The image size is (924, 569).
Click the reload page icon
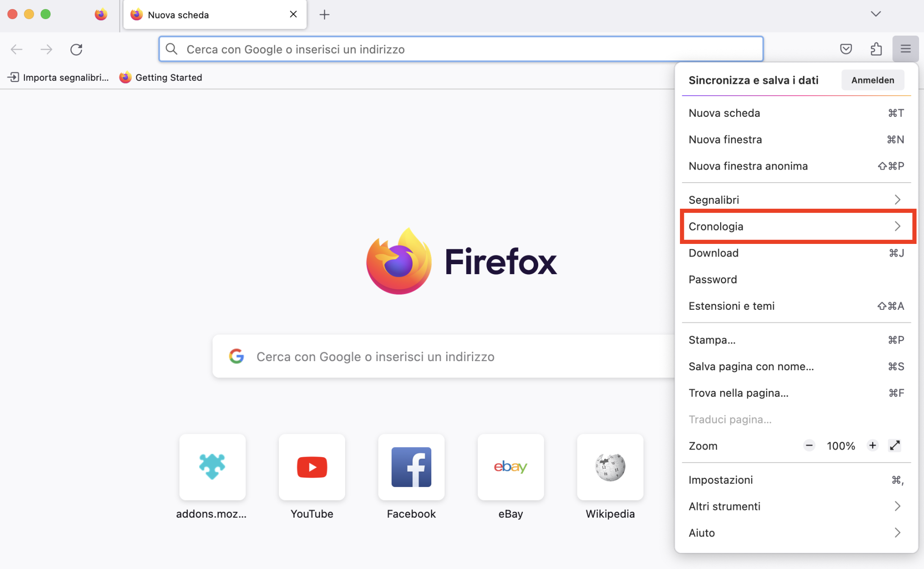pos(76,49)
